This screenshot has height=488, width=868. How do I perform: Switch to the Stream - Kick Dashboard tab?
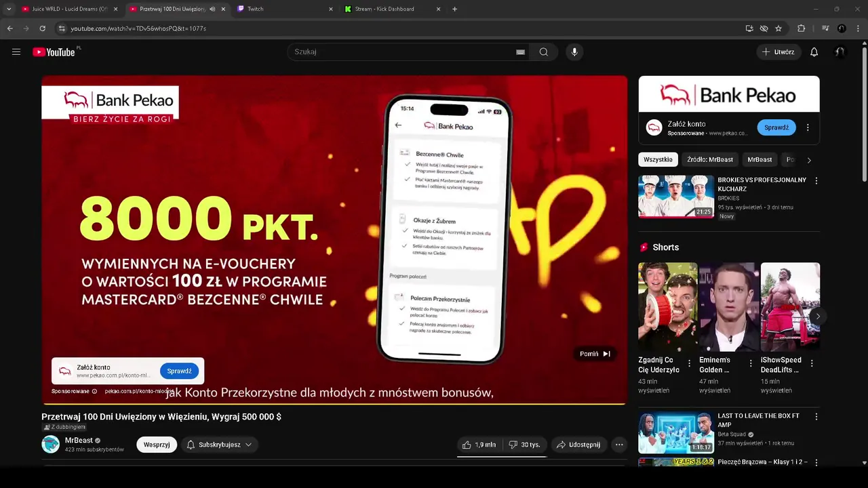coord(393,9)
